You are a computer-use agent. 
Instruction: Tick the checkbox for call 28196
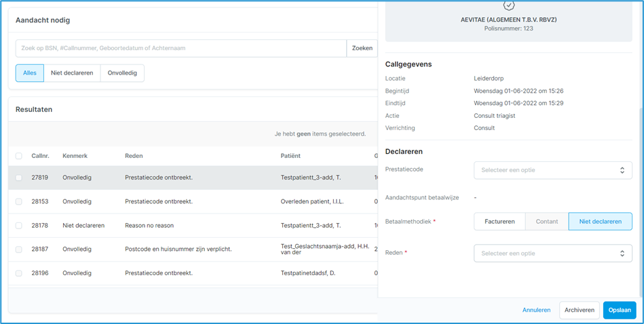click(19, 273)
